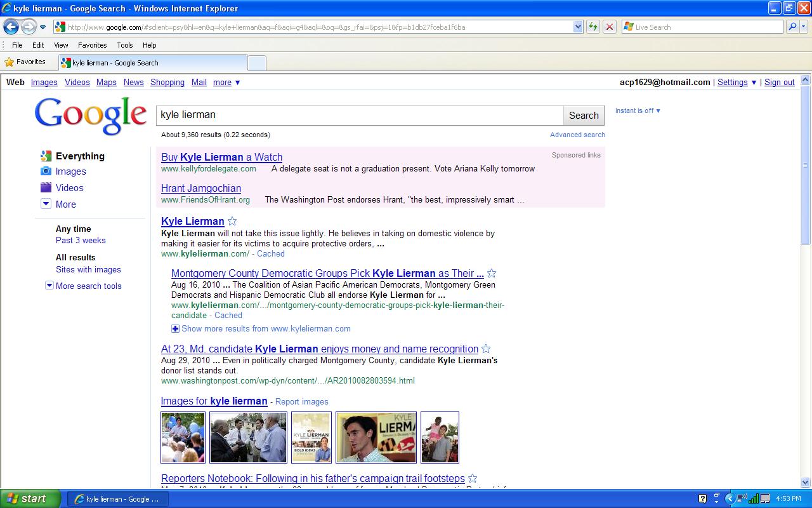
Task: Click the page scrollbar down arrow
Action: click(x=806, y=483)
